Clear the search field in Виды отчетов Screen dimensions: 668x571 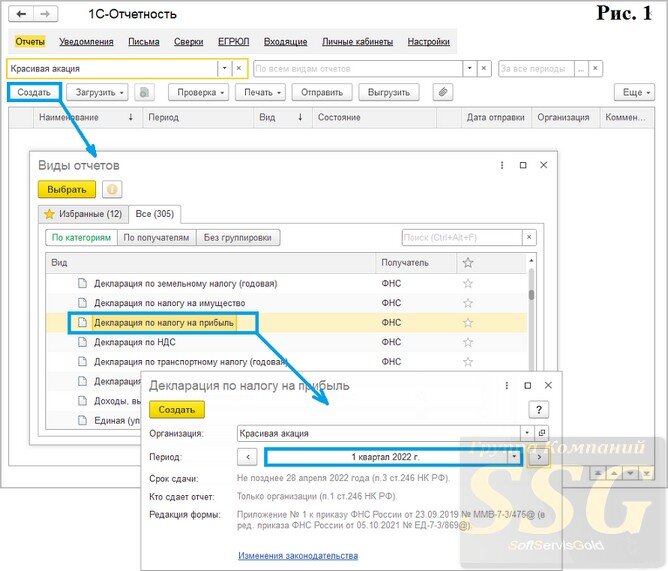point(529,237)
